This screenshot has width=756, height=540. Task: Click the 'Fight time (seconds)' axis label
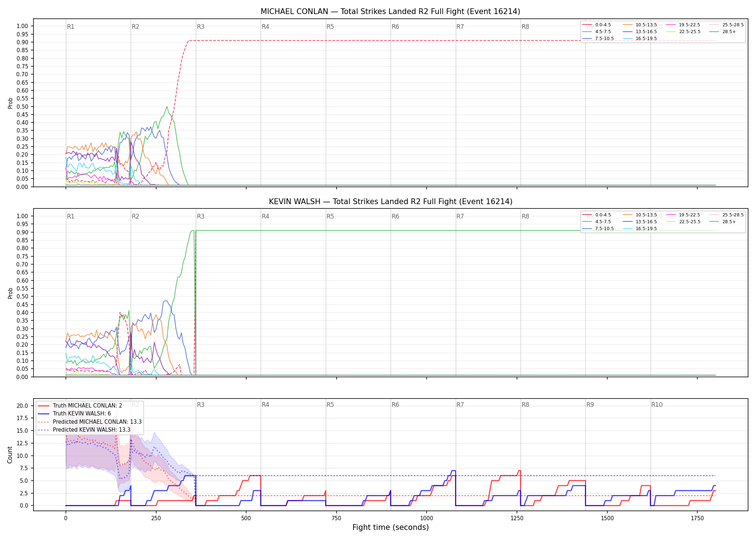pos(391,527)
